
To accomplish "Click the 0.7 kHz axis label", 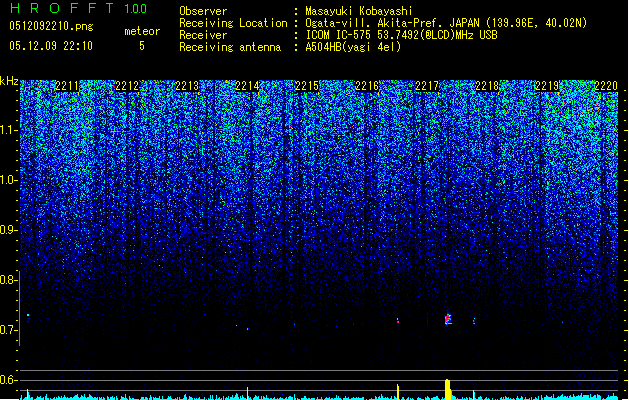I will click(8, 330).
